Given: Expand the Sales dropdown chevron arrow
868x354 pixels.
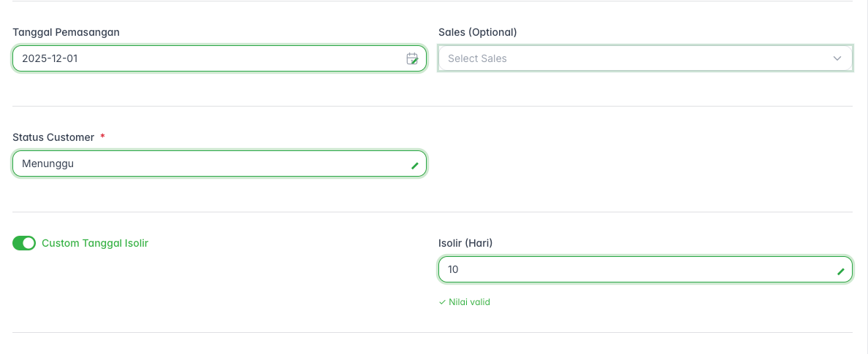Looking at the screenshot, I should pyautogui.click(x=837, y=58).
